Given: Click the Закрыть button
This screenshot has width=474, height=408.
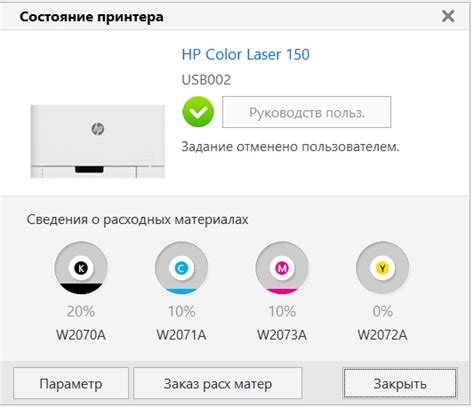Looking at the screenshot, I should pos(400,384).
